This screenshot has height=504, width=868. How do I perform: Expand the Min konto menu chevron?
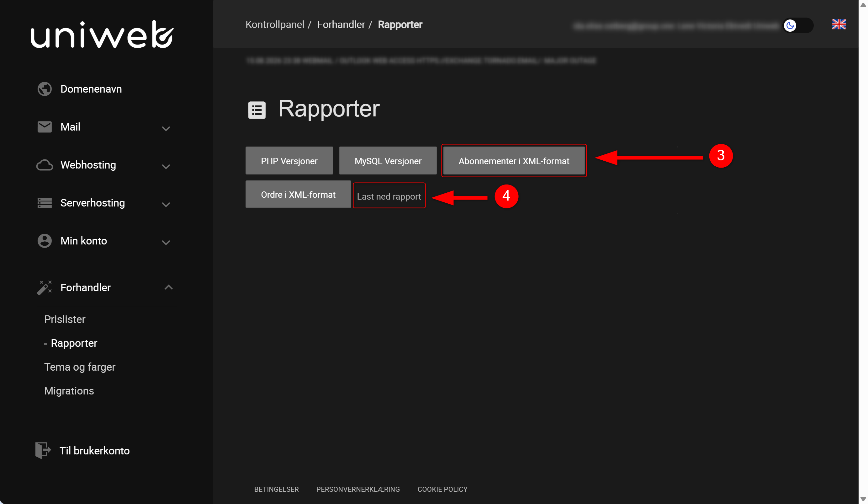[x=166, y=242]
